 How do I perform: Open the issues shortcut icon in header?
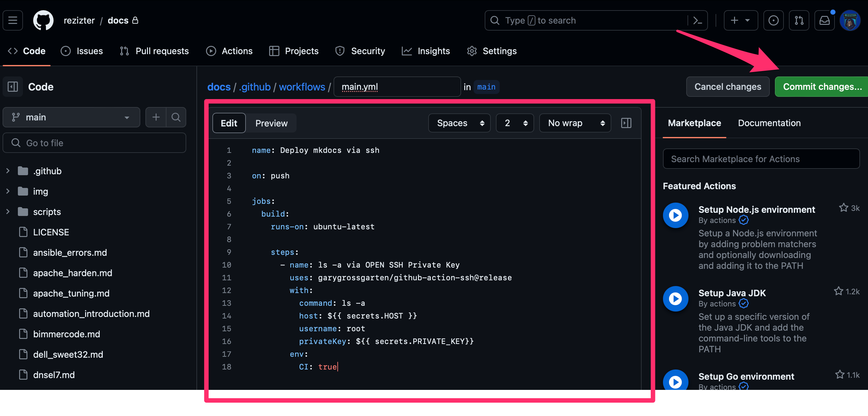(x=773, y=20)
